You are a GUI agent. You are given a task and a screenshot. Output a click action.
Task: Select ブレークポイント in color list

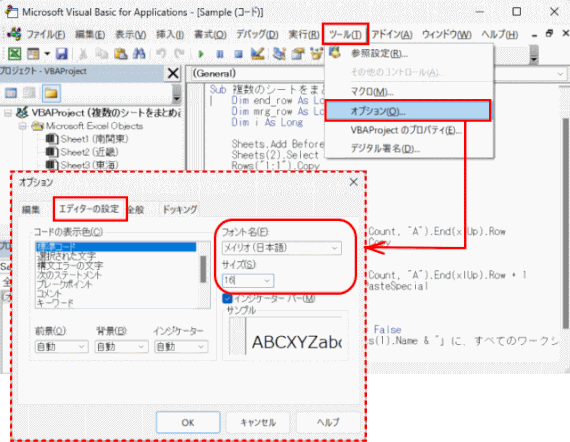[64, 284]
